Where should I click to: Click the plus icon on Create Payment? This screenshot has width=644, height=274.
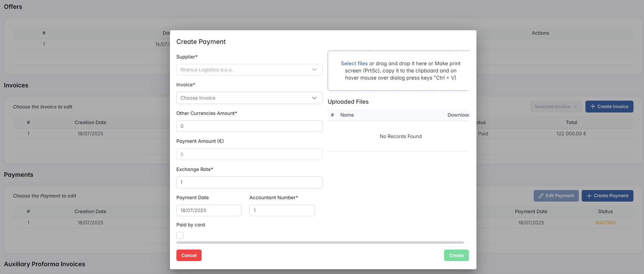[x=589, y=196]
